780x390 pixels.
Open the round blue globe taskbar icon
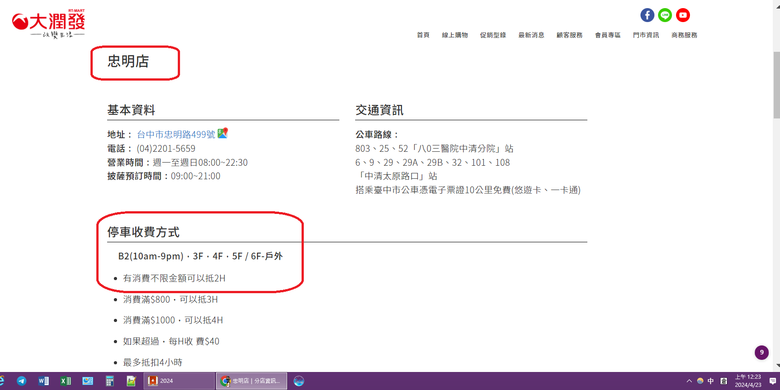pos(298,381)
